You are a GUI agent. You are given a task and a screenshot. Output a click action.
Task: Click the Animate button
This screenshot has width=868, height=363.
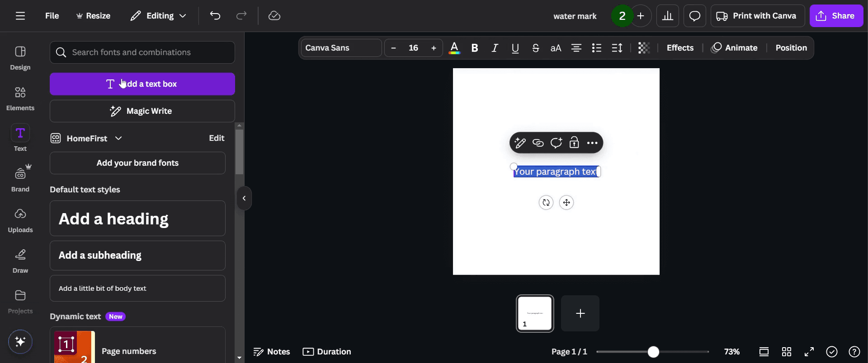[x=734, y=48]
